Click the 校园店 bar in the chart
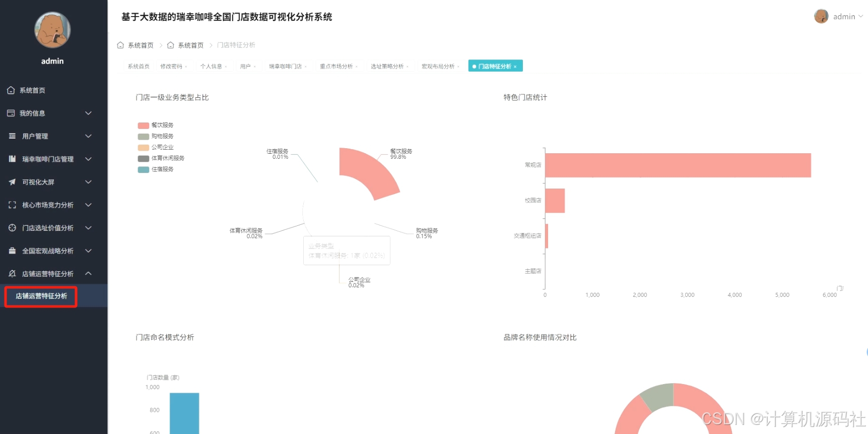This screenshot has width=868, height=434. click(x=555, y=201)
